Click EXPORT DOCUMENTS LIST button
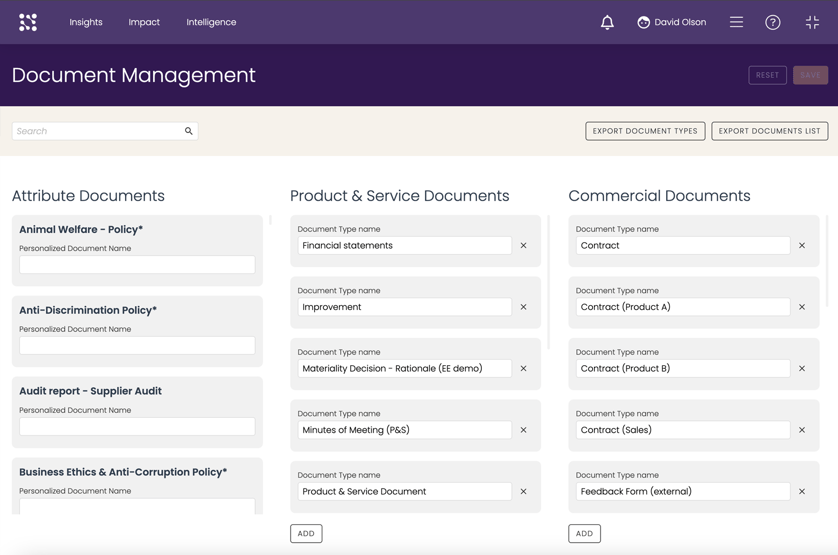Image resolution: width=838 pixels, height=555 pixels. [770, 131]
